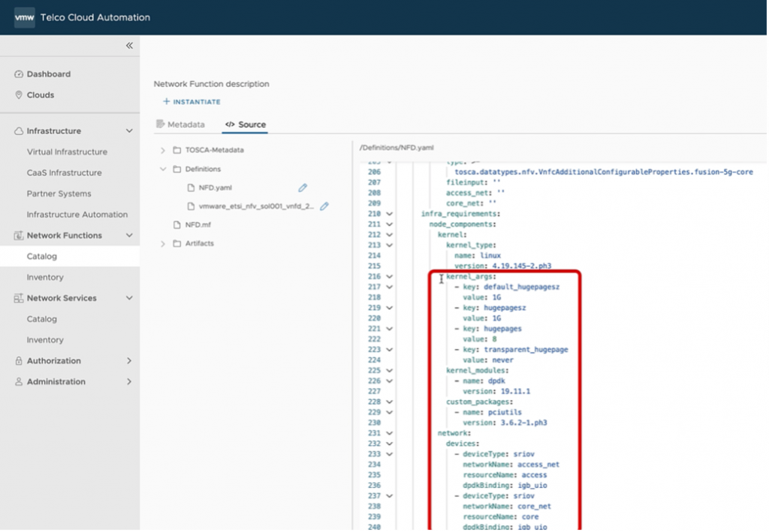The image size is (769, 532).
Task: Fold the kernel_args block at line 216
Action: pos(389,277)
